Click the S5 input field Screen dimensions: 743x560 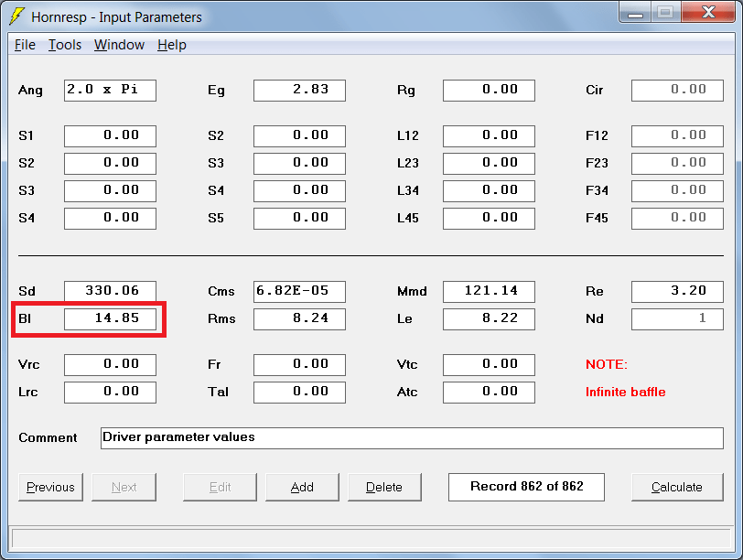299,219
